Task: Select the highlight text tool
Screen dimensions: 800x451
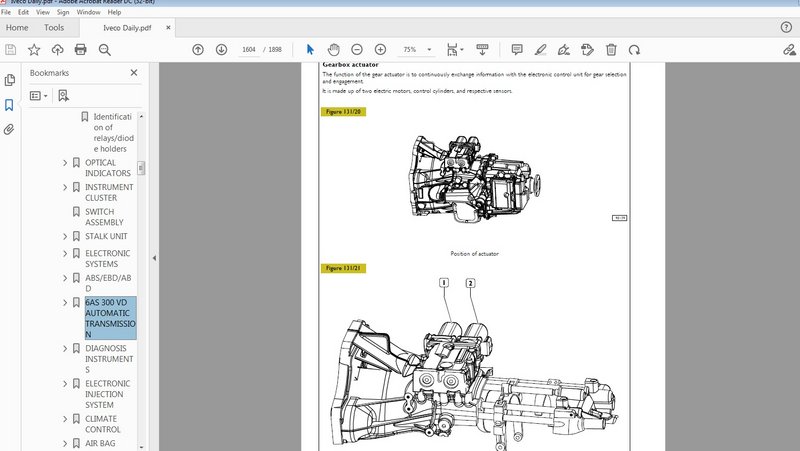Action: point(540,49)
